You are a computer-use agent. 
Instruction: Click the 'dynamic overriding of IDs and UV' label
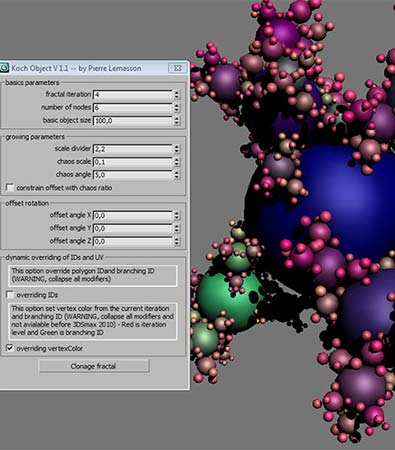click(54, 258)
